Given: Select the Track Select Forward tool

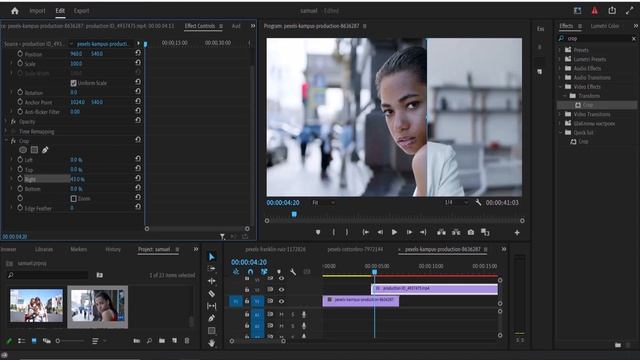Looking at the screenshot, I should point(211,269).
